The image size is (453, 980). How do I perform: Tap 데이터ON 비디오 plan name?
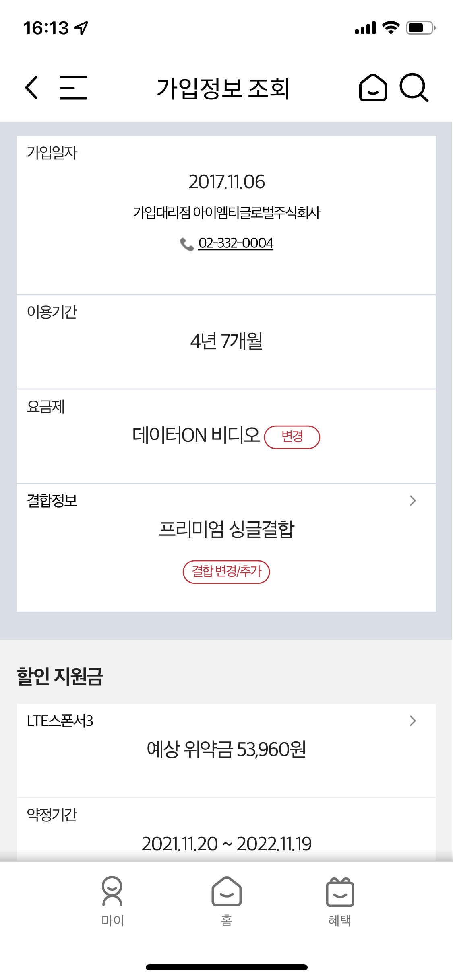[196, 435]
